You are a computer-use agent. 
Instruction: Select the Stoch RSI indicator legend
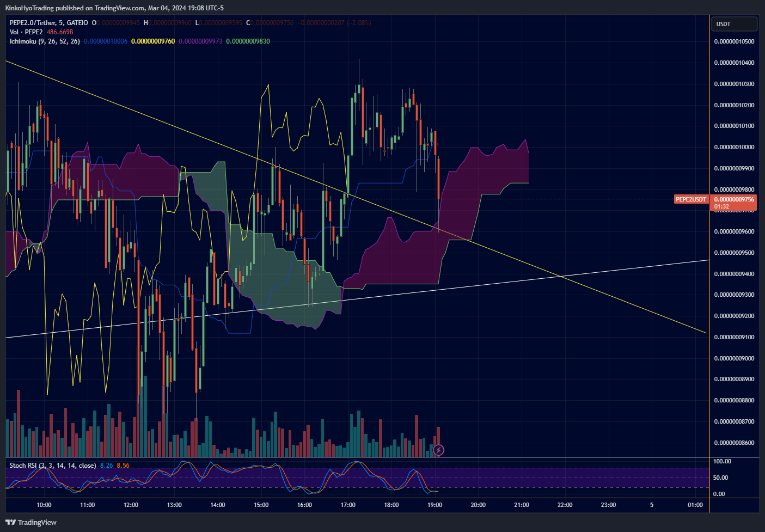(53, 466)
